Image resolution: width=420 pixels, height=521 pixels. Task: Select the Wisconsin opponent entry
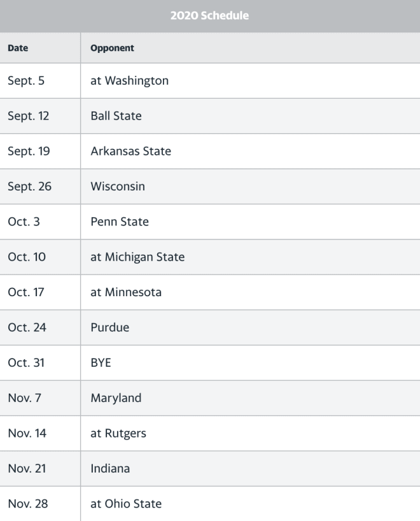(118, 187)
